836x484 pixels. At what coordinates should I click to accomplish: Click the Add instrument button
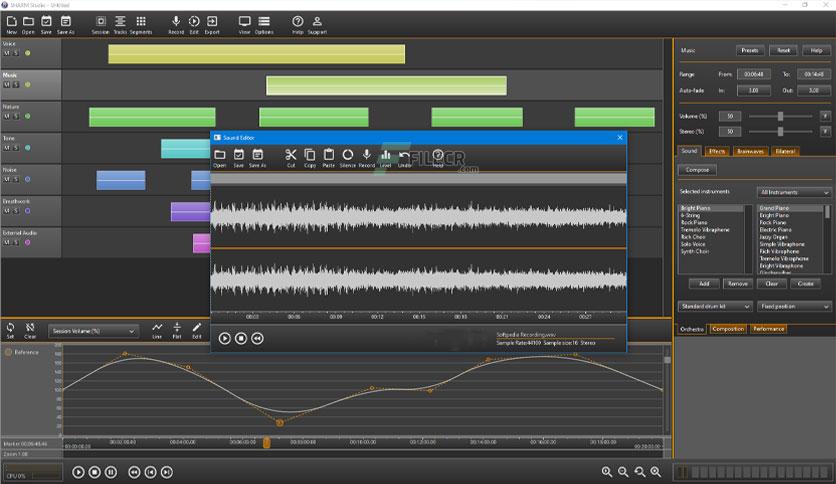point(704,284)
